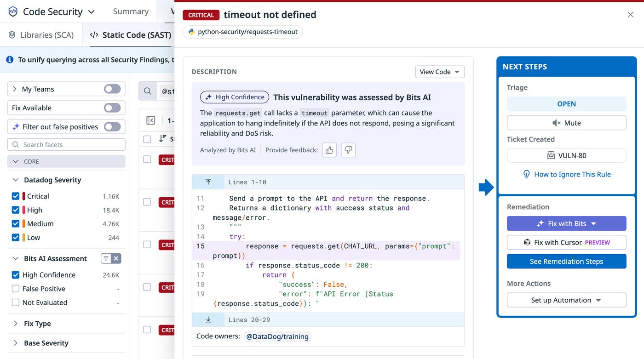Select all findings header checkbox
644x359 pixels.
point(147,139)
